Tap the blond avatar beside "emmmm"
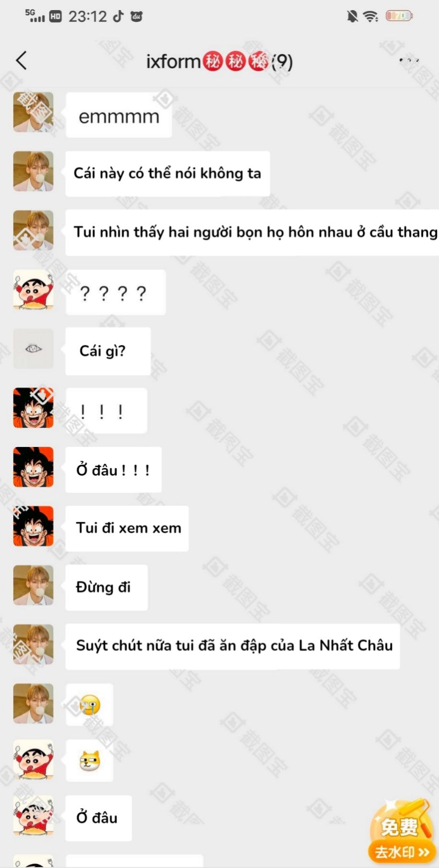Screen dimensions: 439x868 (33, 112)
